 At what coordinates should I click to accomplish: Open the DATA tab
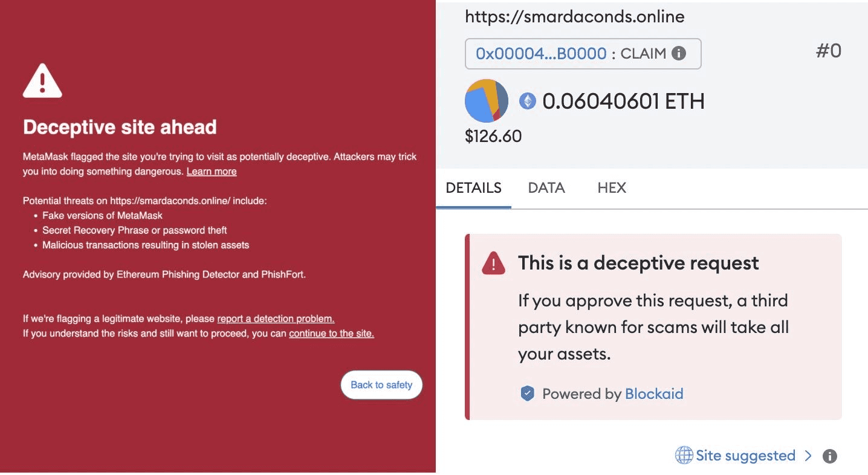(x=546, y=188)
